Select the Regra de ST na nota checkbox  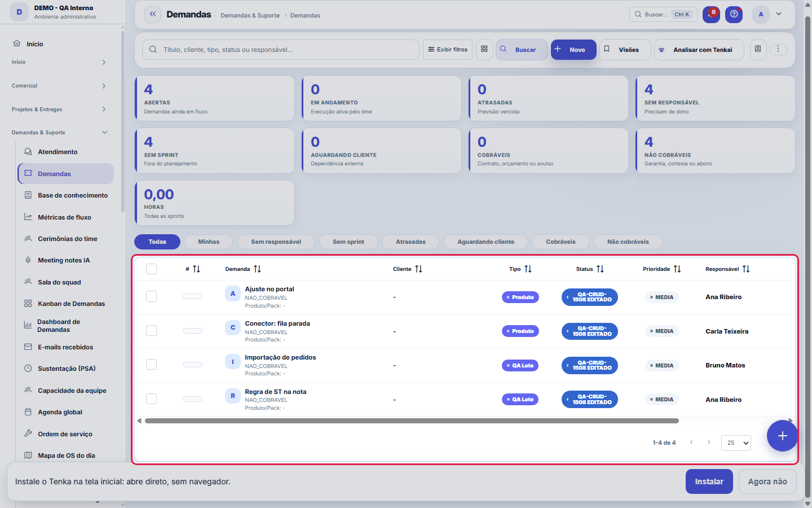tap(151, 398)
